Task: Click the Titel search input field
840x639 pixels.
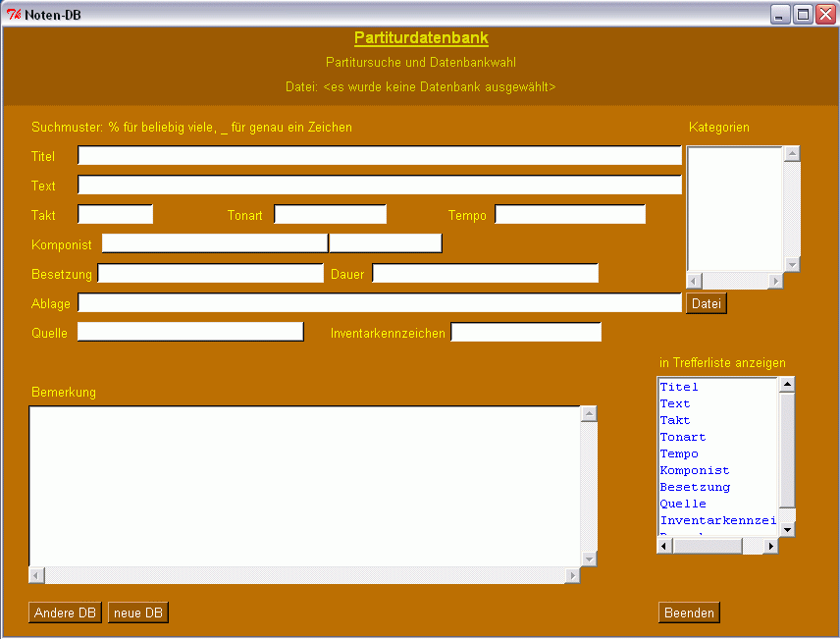Action: coord(379,156)
